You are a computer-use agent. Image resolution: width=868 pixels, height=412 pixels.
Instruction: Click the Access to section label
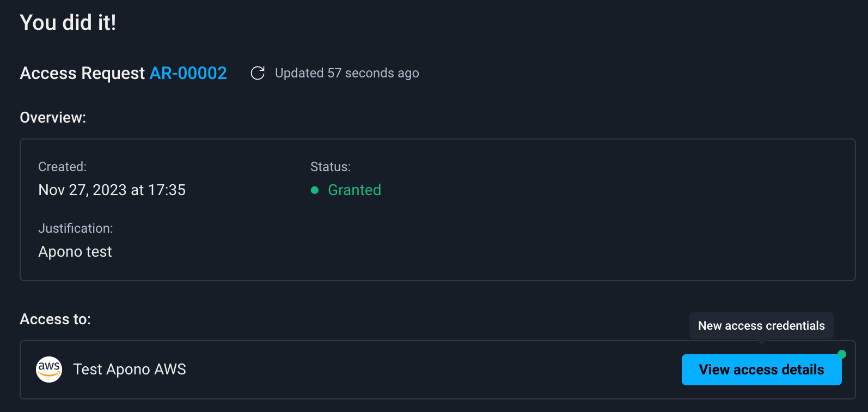55,319
